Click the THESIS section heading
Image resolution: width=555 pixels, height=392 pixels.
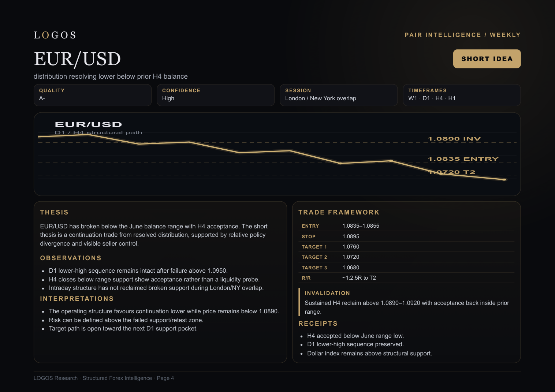[54, 212]
